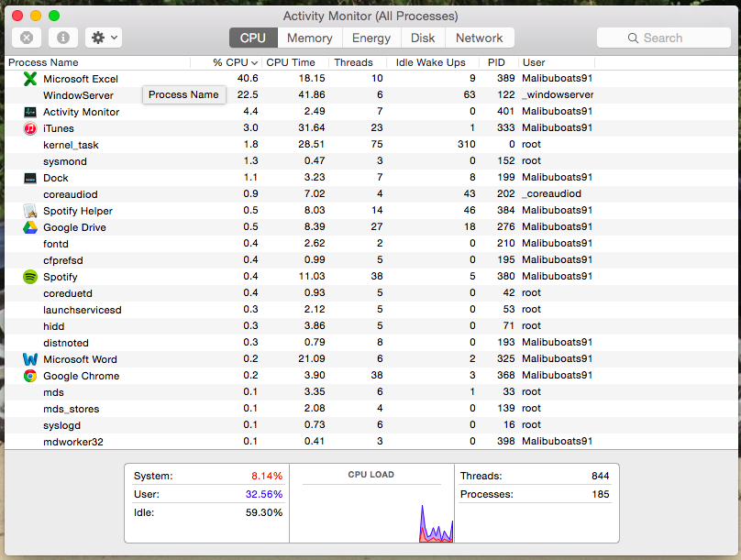Click Microsoft Word's 21.09 CPU time
Image resolution: width=741 pixels, height=560 pixels.
312,359
